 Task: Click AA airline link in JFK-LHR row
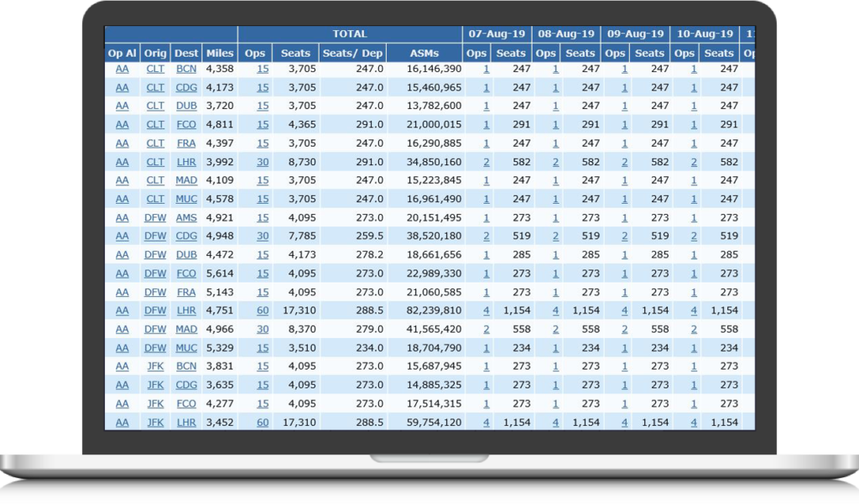coord(122,423)
